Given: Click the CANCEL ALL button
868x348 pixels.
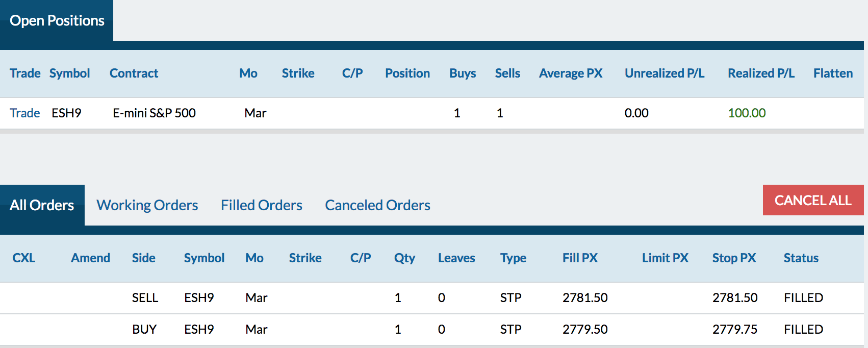Looking at the screenshot, I should [813, 200].
